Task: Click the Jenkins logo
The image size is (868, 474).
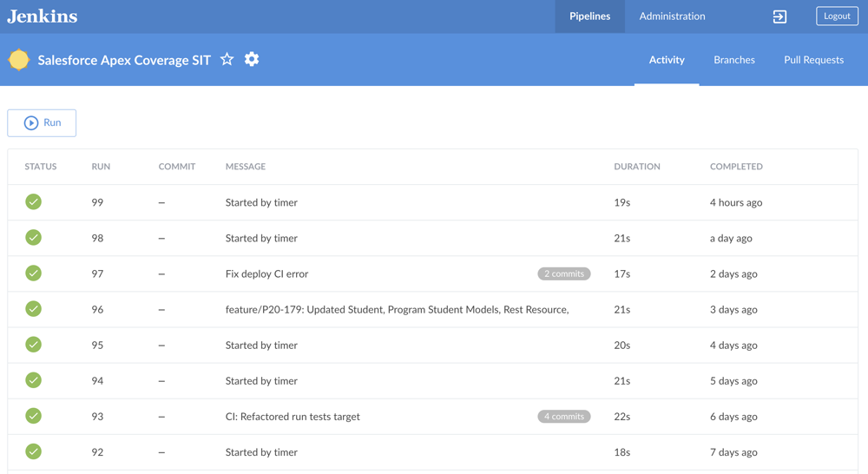Action: (42, 16)
